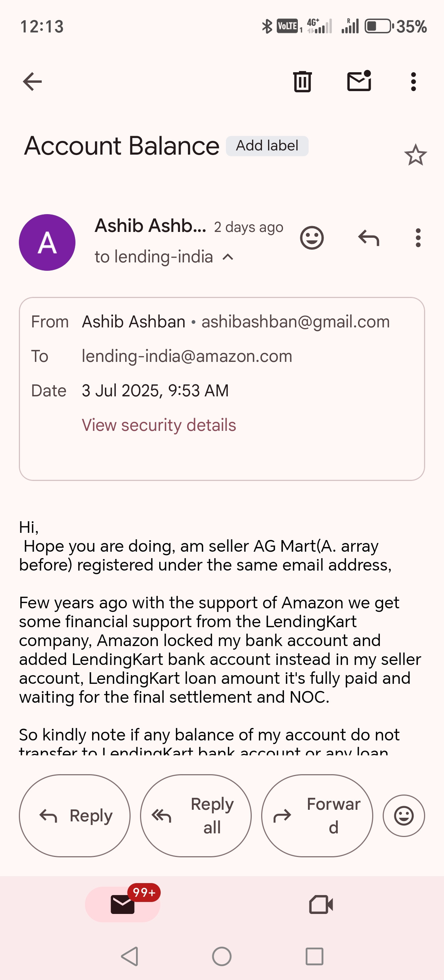Open the top-right three-dot overflow menu

[414, 81]
